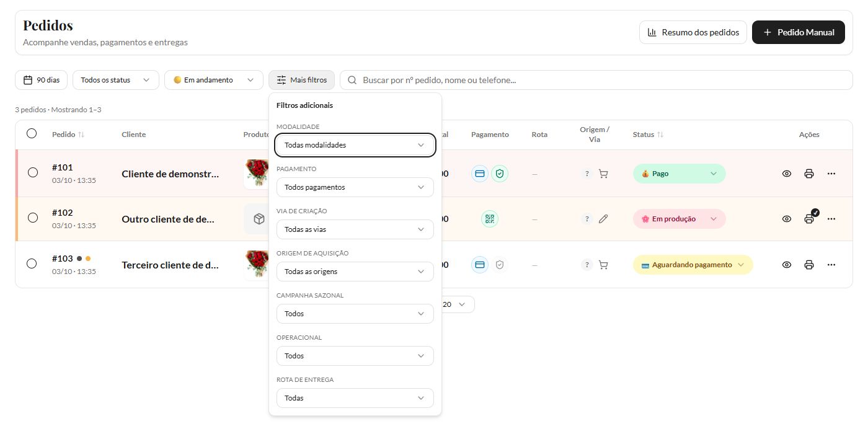Screen dimensions: 868x434
Task: Select order #103 with its row checkbox
Action: [32, 263]
